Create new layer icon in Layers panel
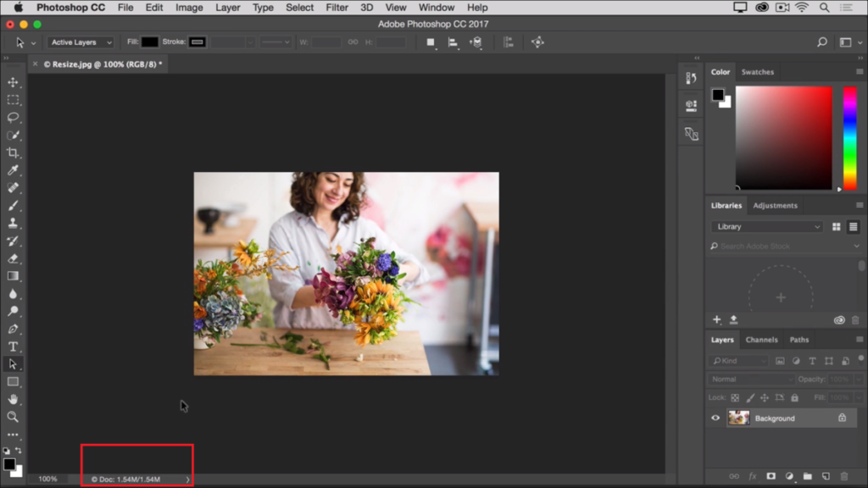This screenshot has height=488, width=868. [x=825, y=477]
